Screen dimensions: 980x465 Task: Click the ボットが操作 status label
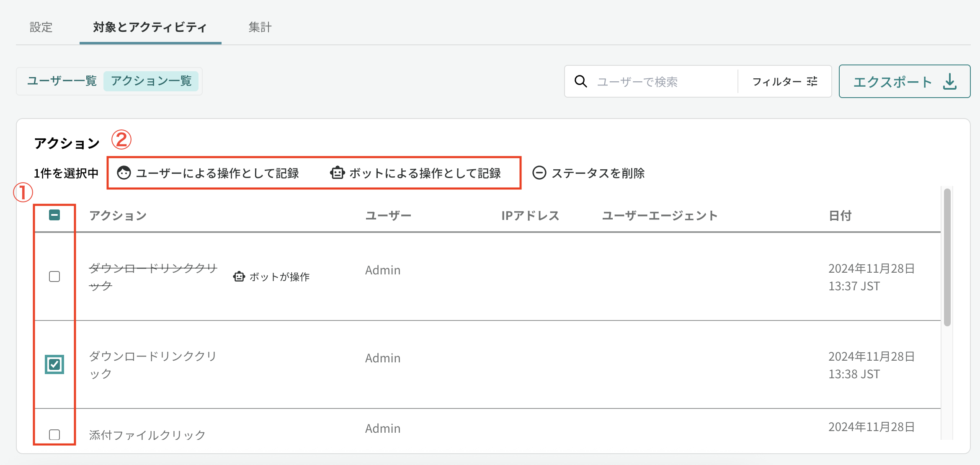(x=279, y=276)
